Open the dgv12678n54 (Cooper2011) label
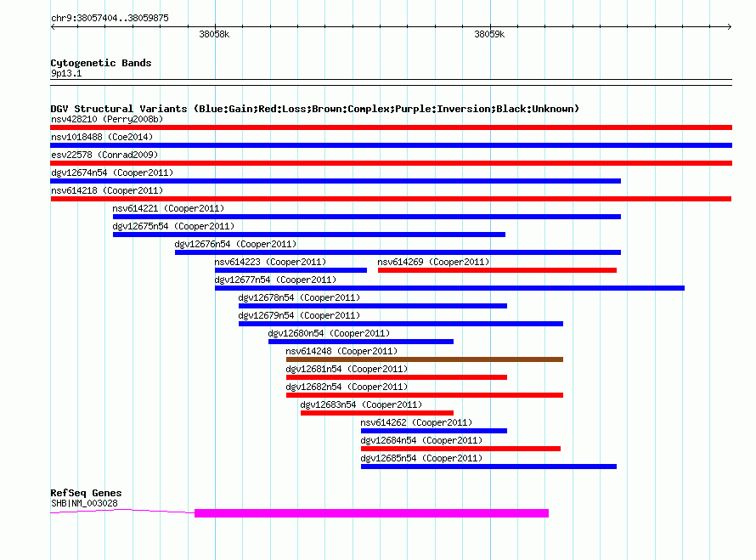 pyautogui.click(x=299, y=297)
